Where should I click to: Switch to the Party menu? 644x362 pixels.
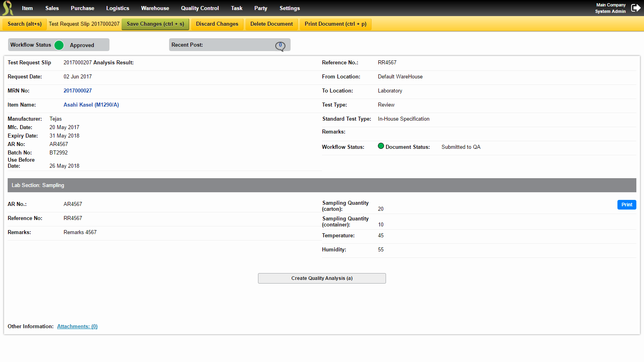(x=260, y=8)
